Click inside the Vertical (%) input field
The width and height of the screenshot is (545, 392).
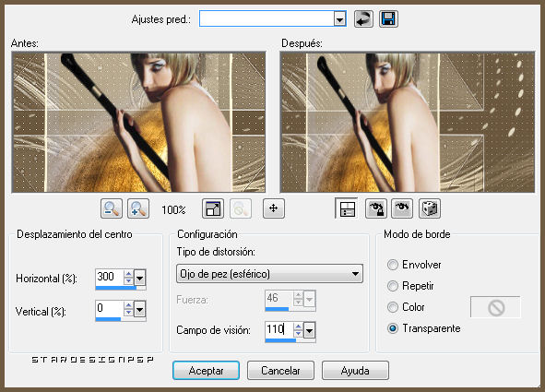109,308
